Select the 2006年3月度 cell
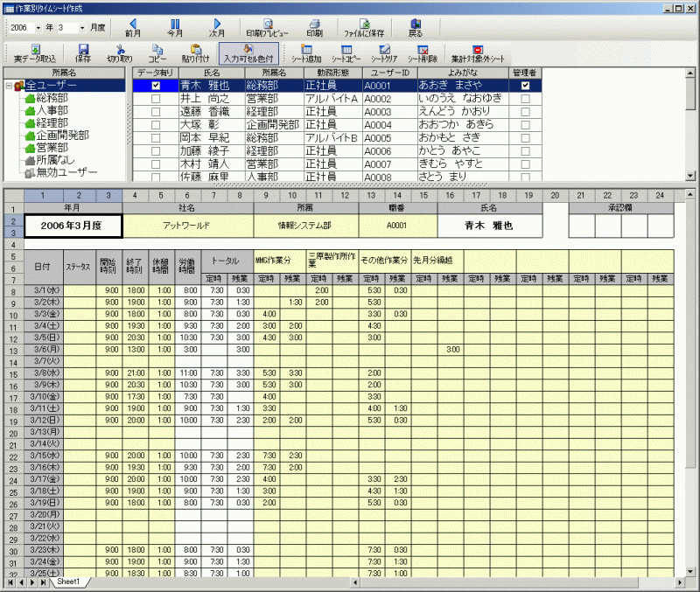The height and width of the screenshot is (592, 700). point(73,226)
